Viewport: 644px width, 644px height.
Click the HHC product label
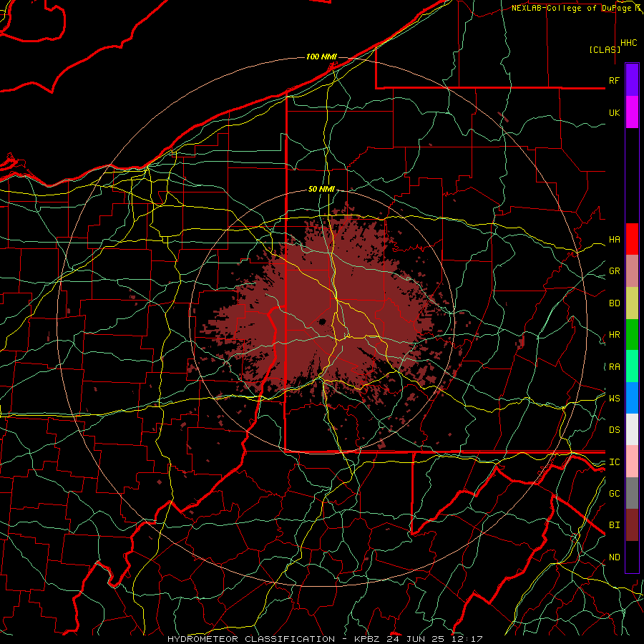pyautogui.click(x=628, y=43)
